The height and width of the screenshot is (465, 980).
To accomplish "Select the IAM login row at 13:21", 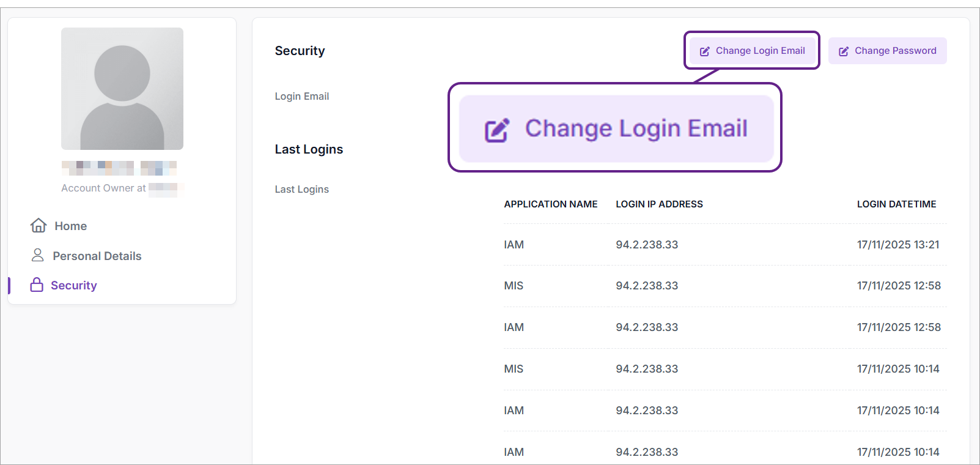I will (x=724, y=245).
